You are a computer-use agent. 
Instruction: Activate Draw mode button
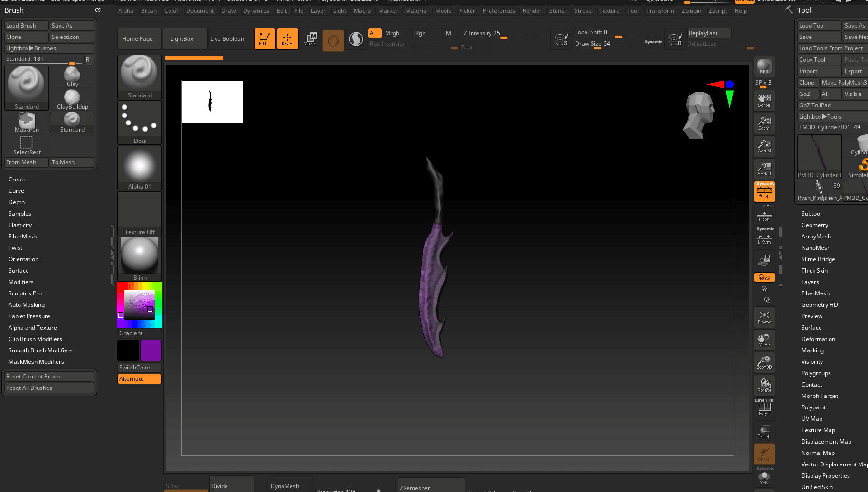tap(287, 39)
